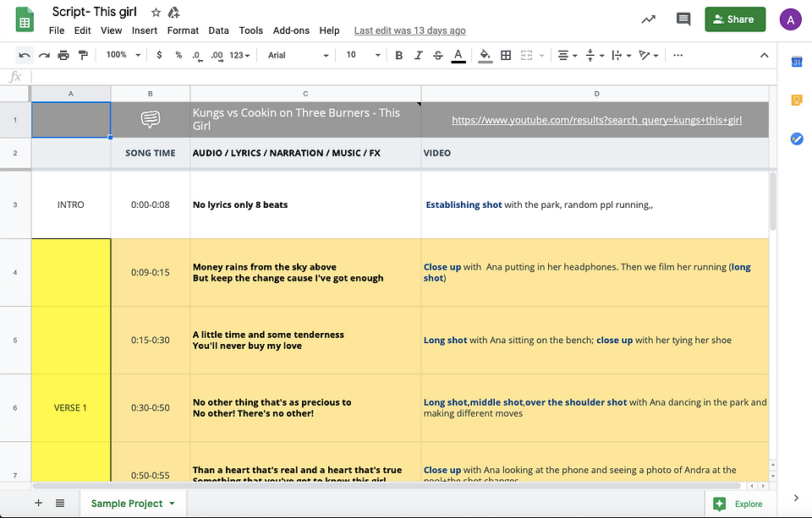Star the Script- This girl document
Screen dimensions: 812x518
156,13
